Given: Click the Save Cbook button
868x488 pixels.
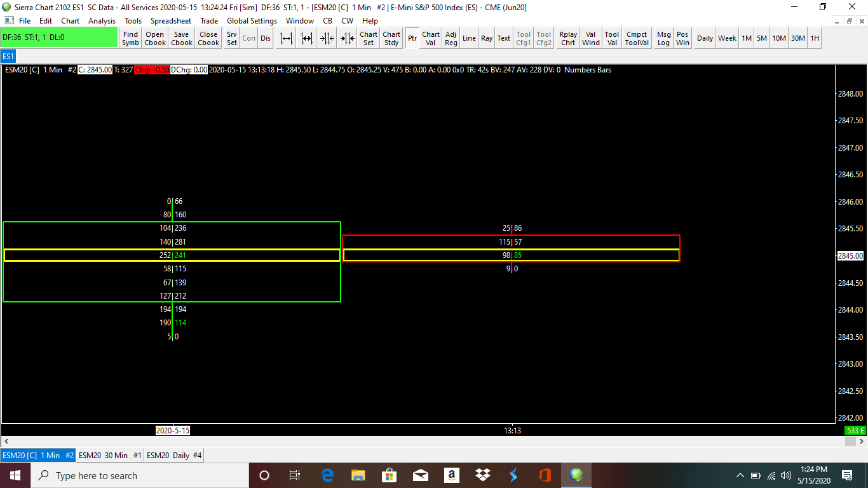Looking at the screenshot, I should (182, 38).
